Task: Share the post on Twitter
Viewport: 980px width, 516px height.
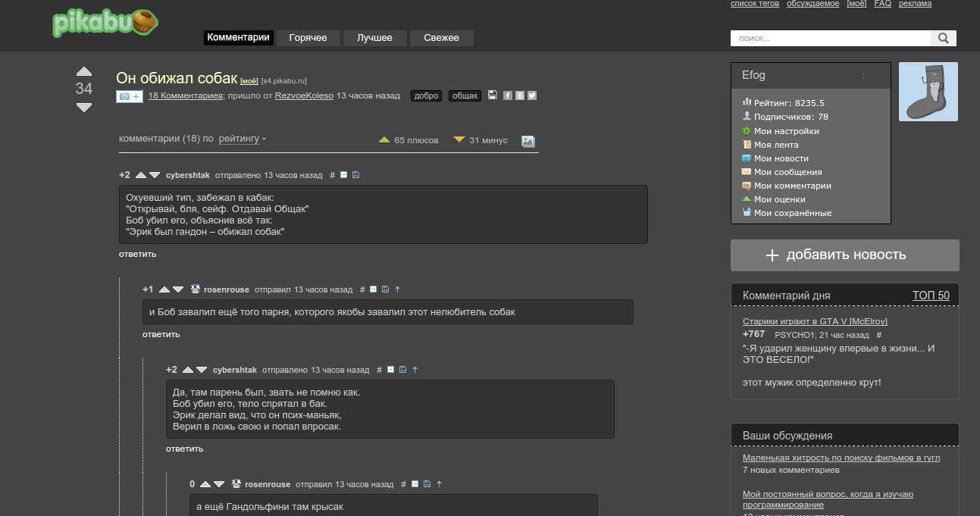Action: point(532,95)
